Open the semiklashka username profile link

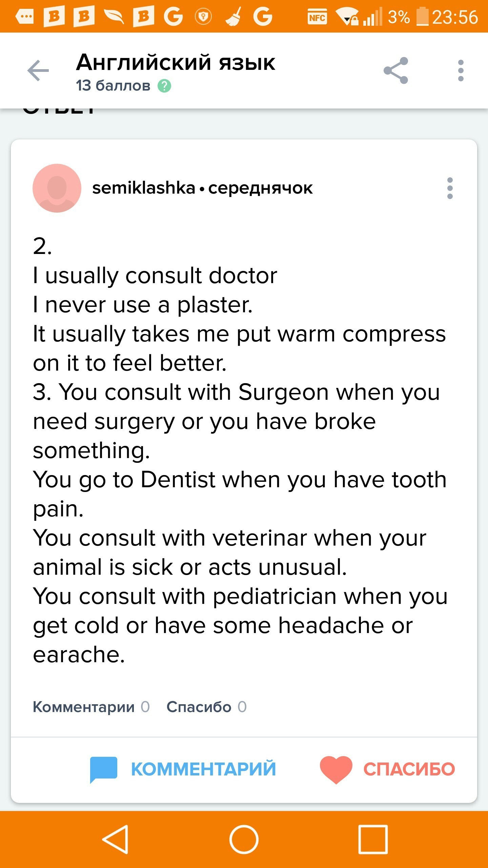(144, 188)
